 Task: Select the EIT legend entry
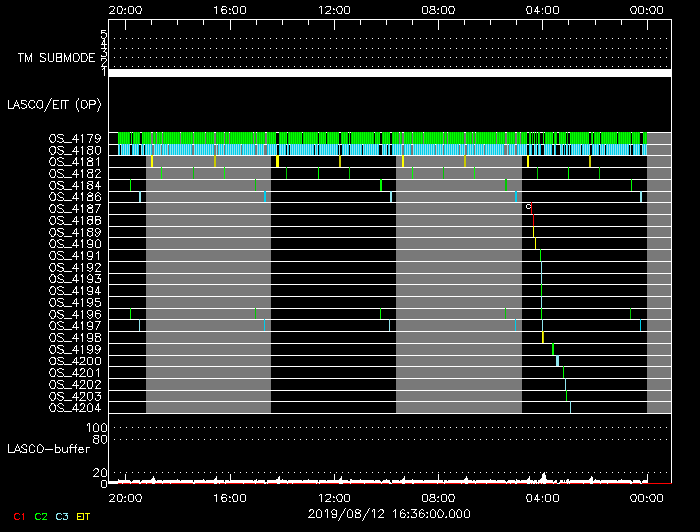(x=84, y=516)
